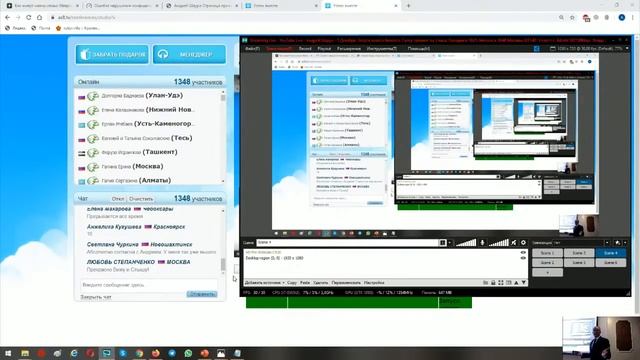Toggle the crossed mute icon beside mic volume
The width and height of the screenshot is (640, 360).
coord(514,243)
